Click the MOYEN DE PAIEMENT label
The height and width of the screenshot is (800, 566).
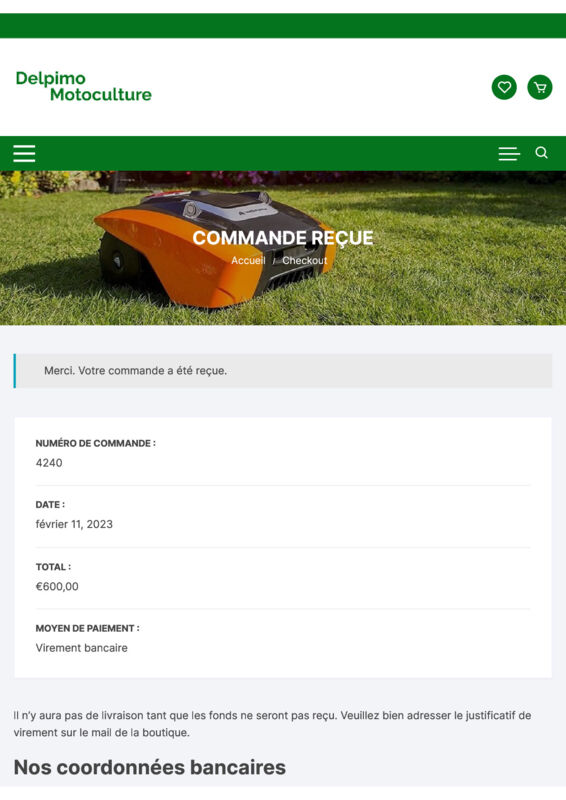(x=87, y=628)
